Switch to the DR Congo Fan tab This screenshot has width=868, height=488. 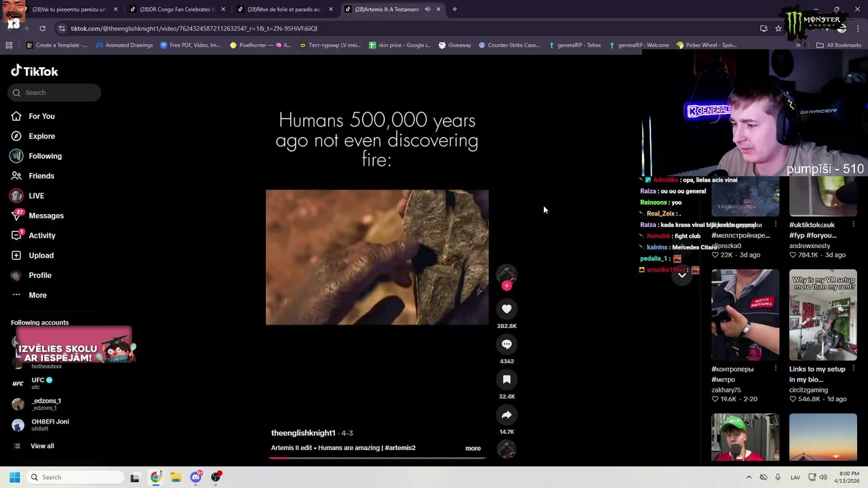[x=176, y=9]
